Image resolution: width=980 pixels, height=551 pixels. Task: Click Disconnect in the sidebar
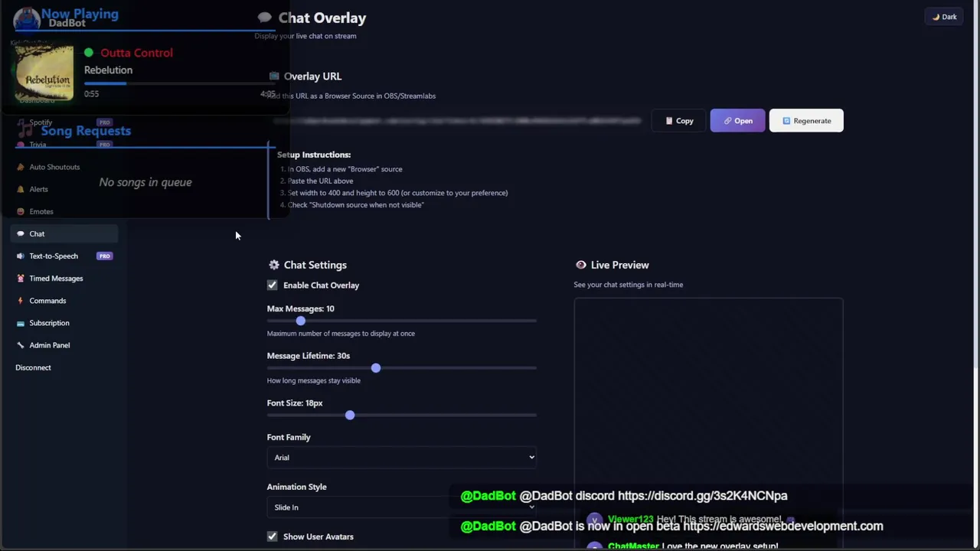click(33, 367)
